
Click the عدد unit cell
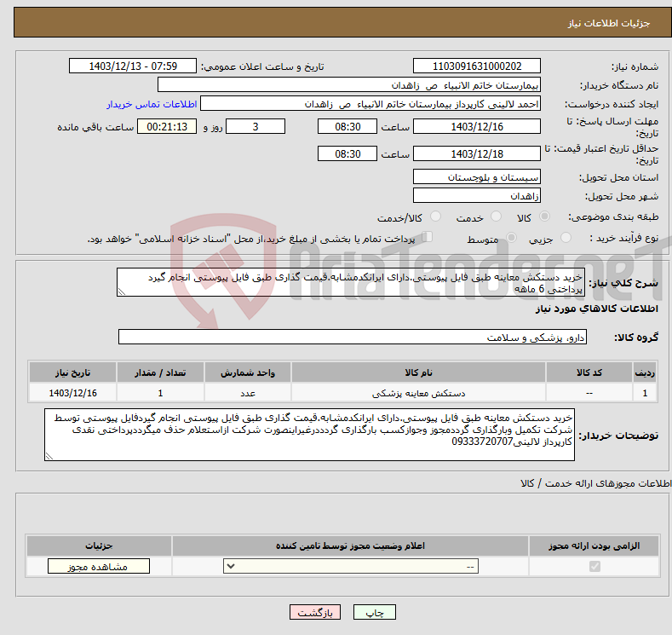pyautogui.click(x=248, y=393)
